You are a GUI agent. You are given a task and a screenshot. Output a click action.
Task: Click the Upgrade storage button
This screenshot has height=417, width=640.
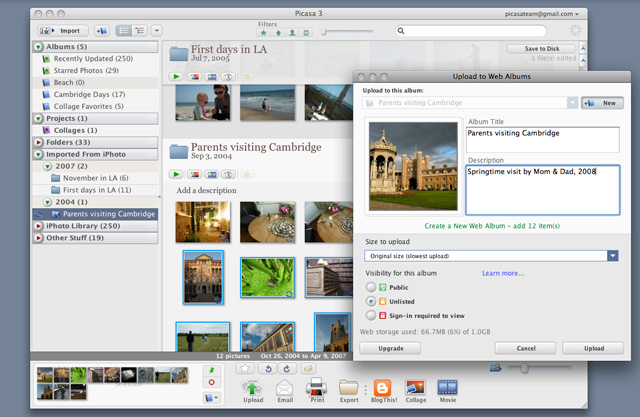click(x=390, y=348)
